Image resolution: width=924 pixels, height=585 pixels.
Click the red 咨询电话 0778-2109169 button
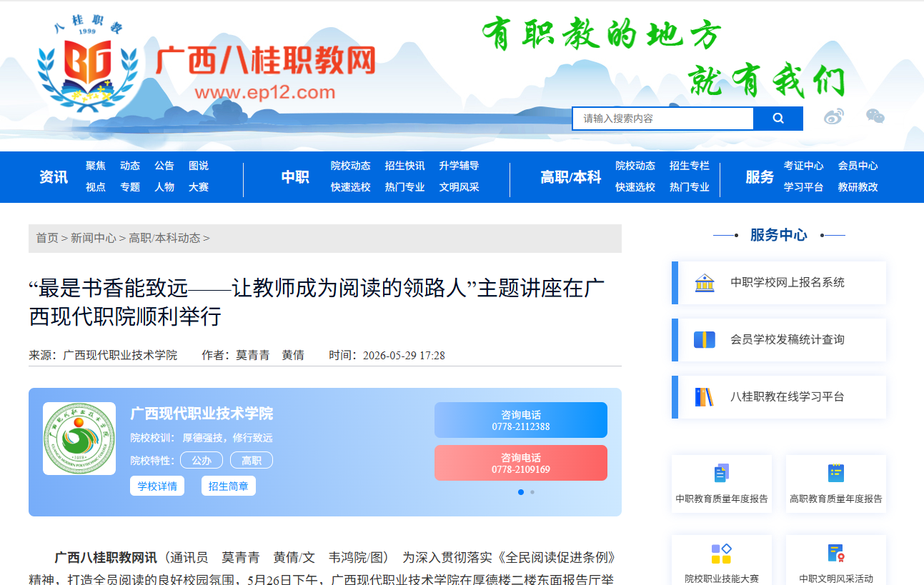pyautogui.click(x=521, y=463)
